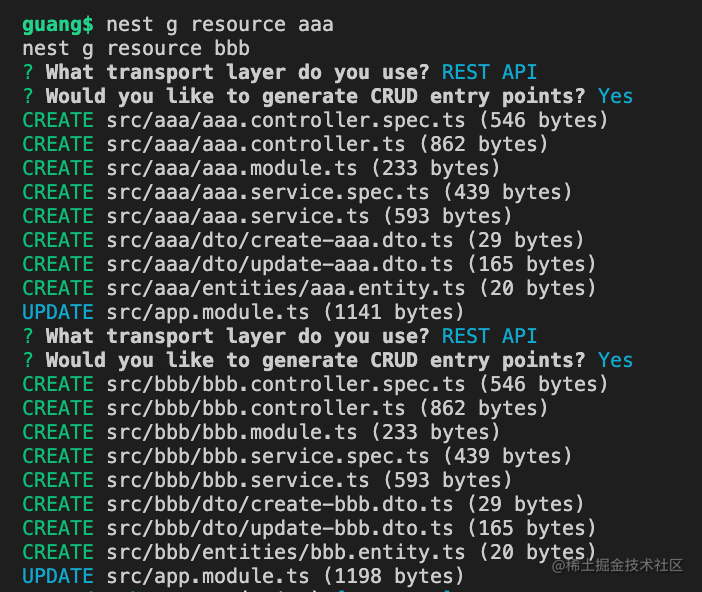
Task: Select the src/bbb/bbb.controller.spec.ts path
Action: tap(286, 384)
